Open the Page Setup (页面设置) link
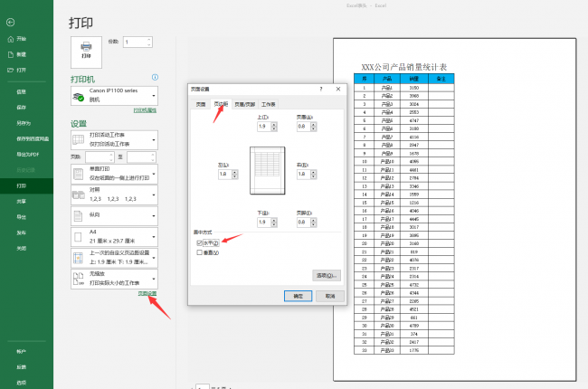Viewport: 588px width, 389px height. [147, 293]
